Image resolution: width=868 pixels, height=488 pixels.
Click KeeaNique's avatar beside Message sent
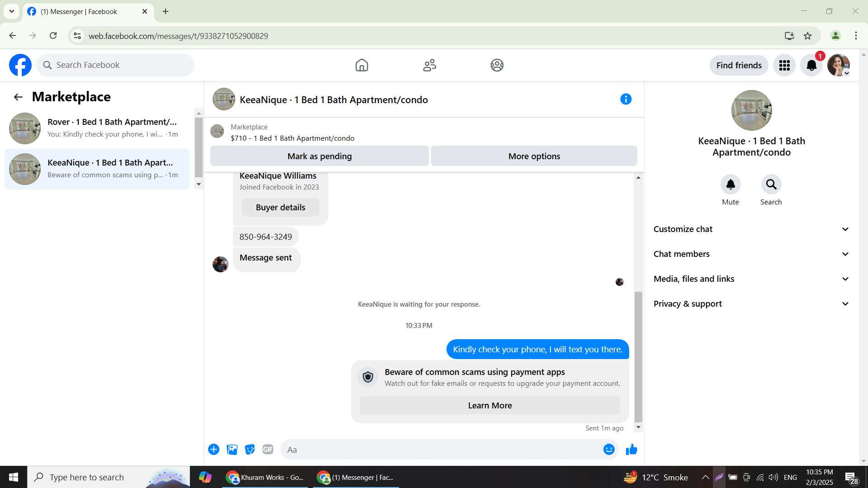click(x=220, y=264)
